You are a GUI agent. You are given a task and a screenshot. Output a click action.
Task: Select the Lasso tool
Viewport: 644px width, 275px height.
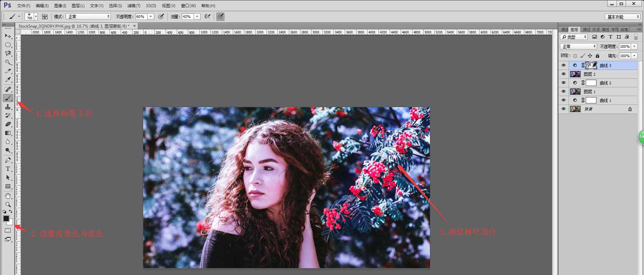coord(8,53)
